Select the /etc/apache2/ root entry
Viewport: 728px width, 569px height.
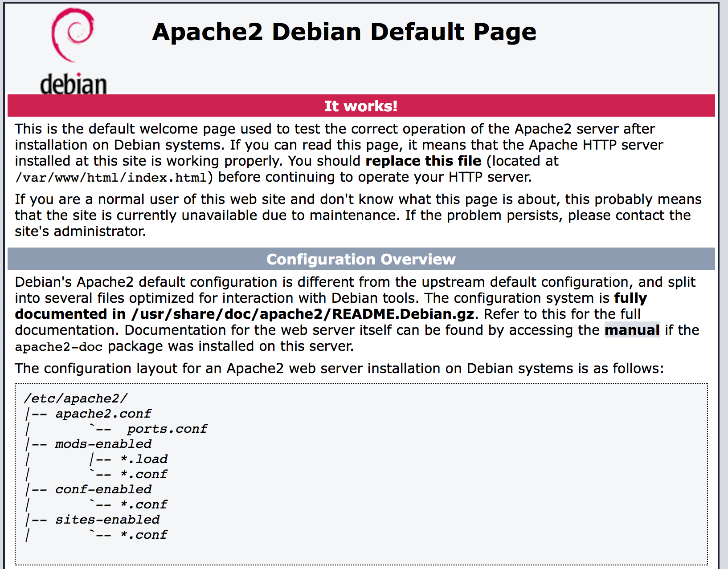(76, 398)
